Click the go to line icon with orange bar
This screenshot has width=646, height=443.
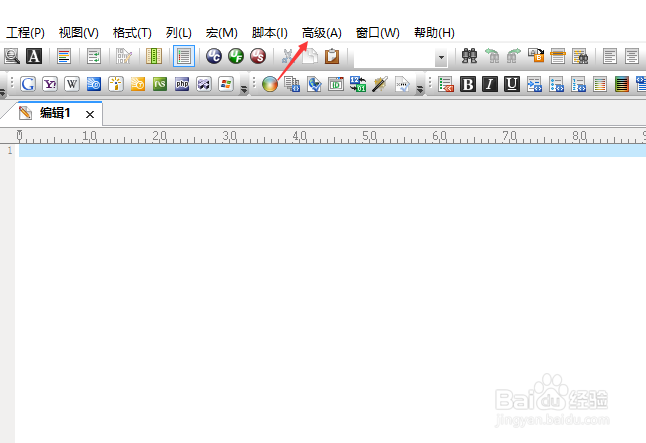point(558,56)
